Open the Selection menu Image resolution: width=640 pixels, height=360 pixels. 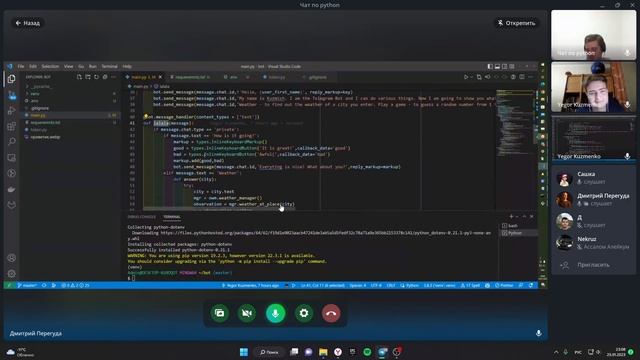(x=50, y=66)
